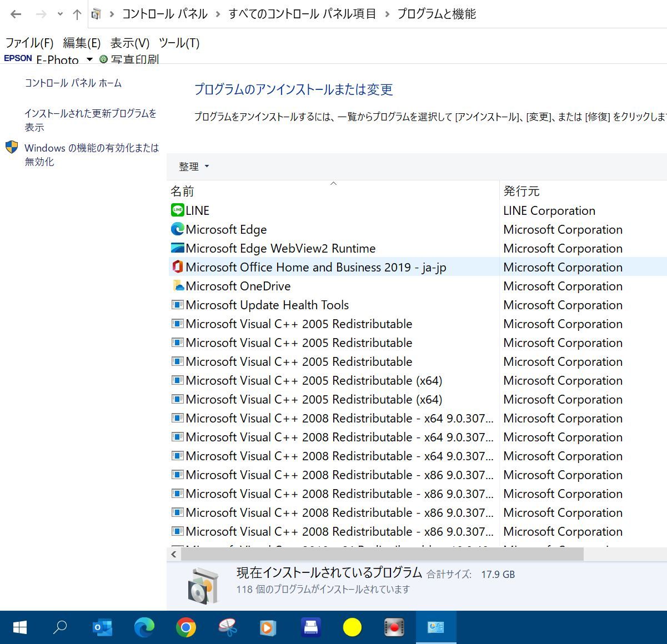Click the Microsoft Office 2019 icon
The width and height of the screenshot is (667, 644).
click(x=178, y=266)
